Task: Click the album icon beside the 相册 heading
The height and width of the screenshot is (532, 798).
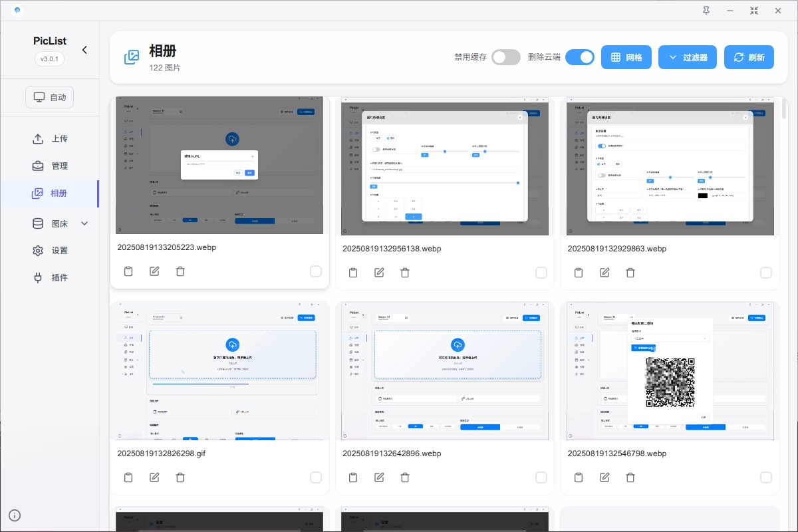Action: point(132,57)
